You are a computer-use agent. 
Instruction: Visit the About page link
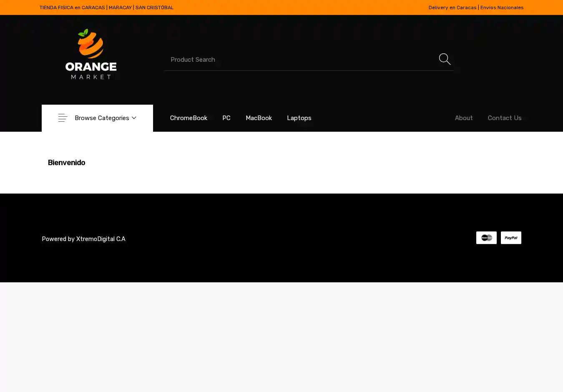[464, 118]
